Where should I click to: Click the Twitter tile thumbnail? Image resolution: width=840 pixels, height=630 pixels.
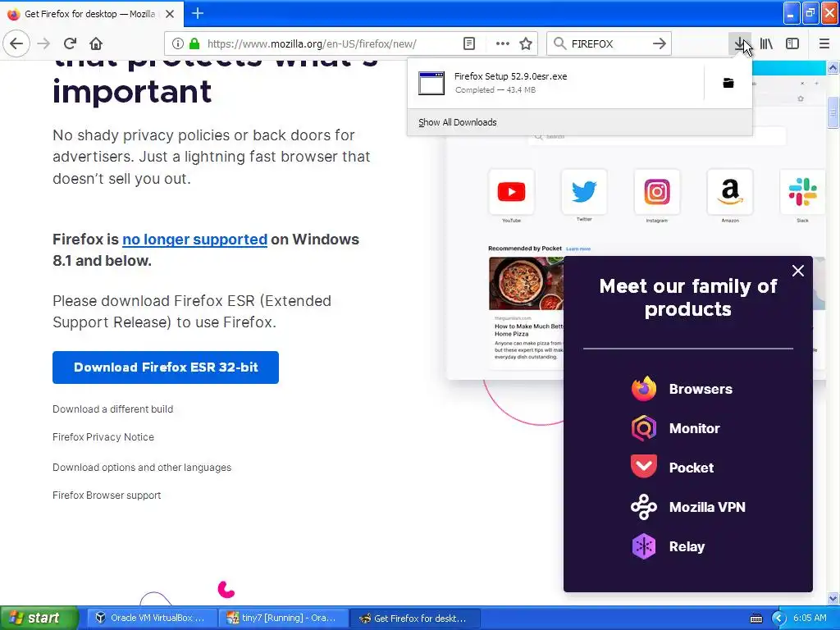coord(584,192)
